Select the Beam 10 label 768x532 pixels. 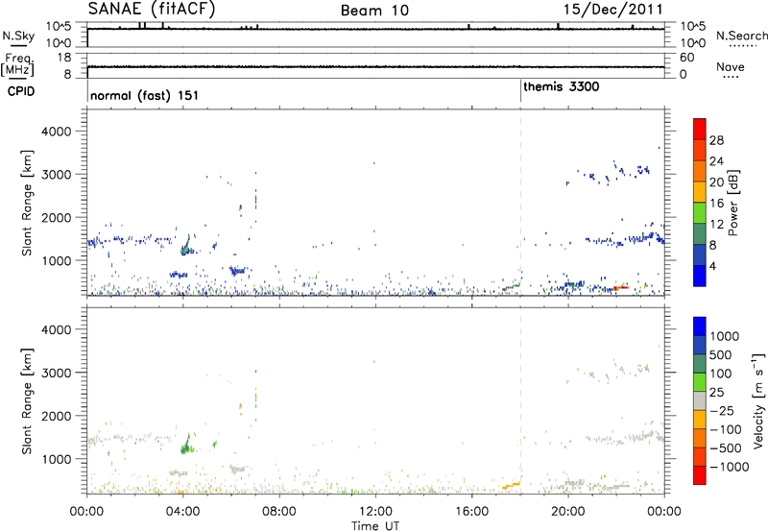[x=374, y=11]
